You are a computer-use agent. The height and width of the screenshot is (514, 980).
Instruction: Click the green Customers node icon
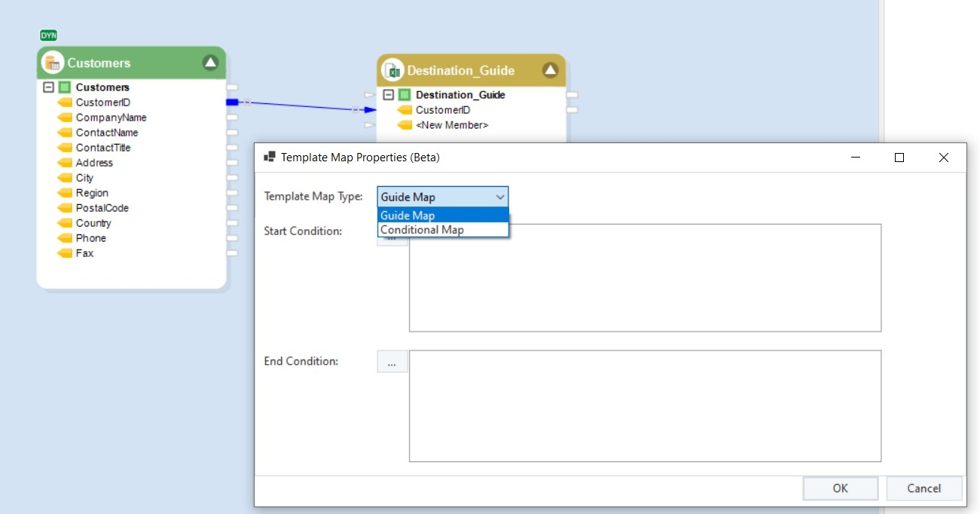pyautogui.click(x=65, y=87)
